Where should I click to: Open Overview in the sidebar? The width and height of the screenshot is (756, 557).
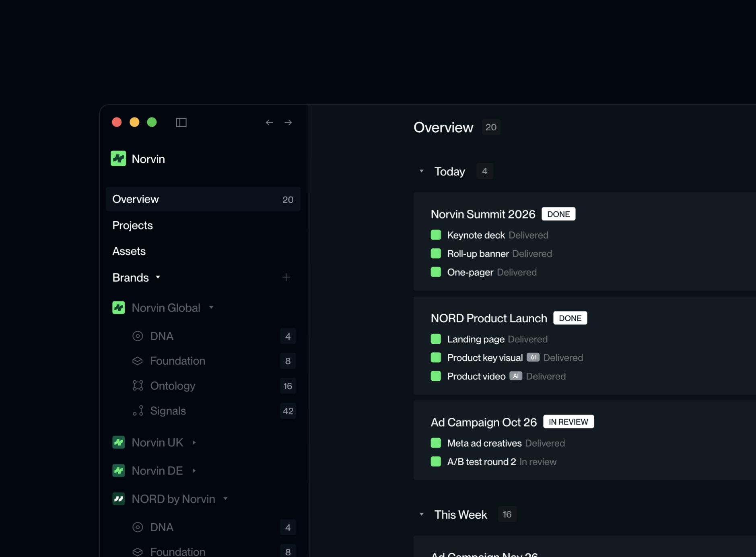click(203, 199)
